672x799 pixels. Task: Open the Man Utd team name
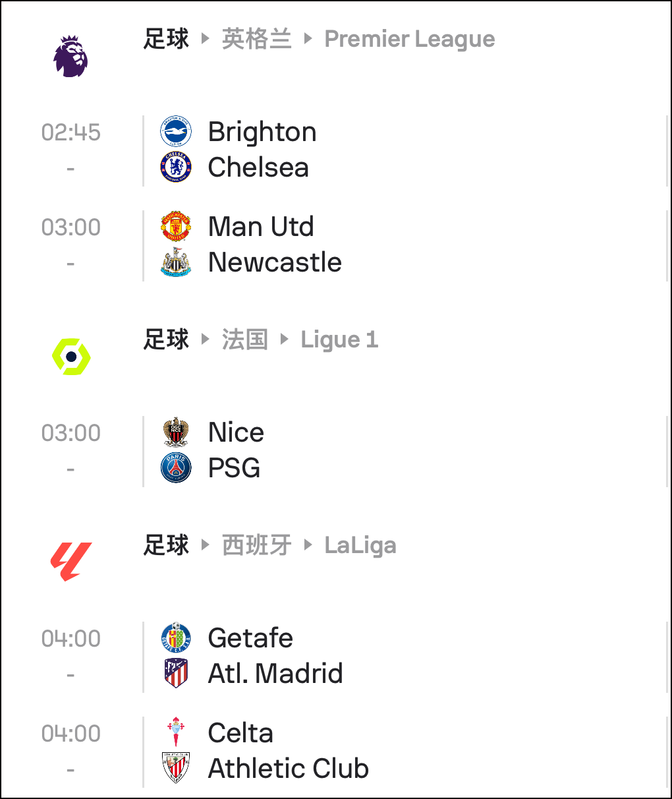[261, 226]
